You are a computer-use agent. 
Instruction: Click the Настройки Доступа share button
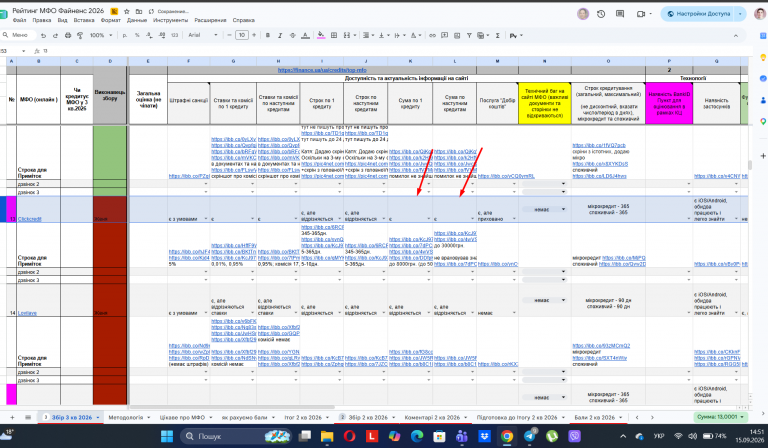coord(698,14)
